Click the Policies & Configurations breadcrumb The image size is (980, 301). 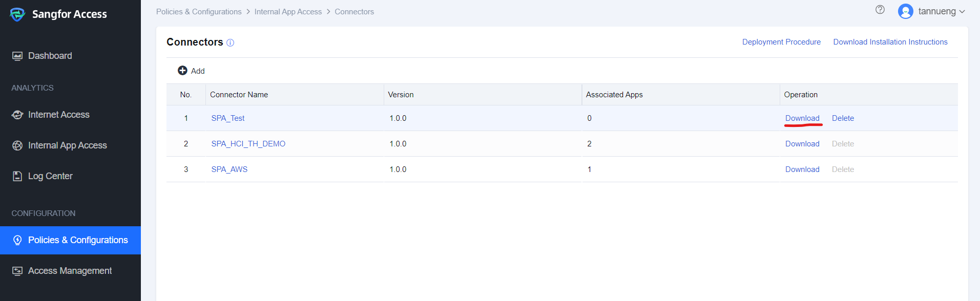pos(199,12)
